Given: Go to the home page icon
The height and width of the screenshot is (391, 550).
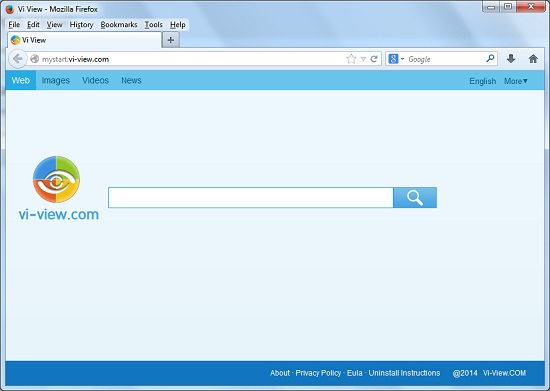Looking at the screenshot, I should (x=533, y=59).
